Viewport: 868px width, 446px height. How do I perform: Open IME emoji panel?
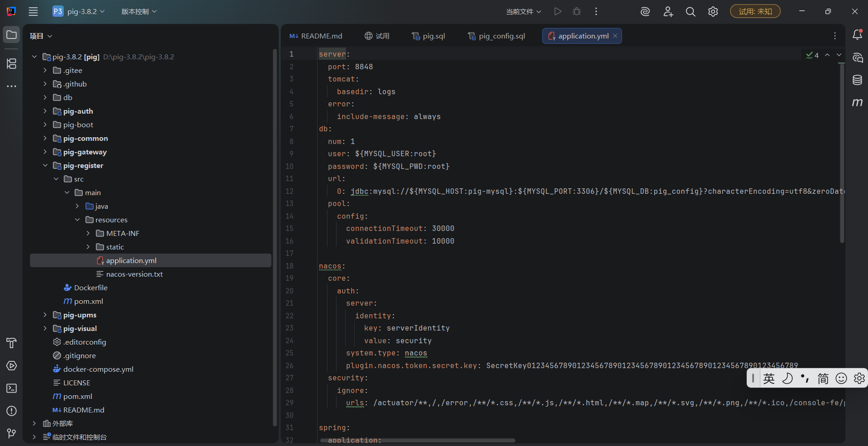[841, 378]
